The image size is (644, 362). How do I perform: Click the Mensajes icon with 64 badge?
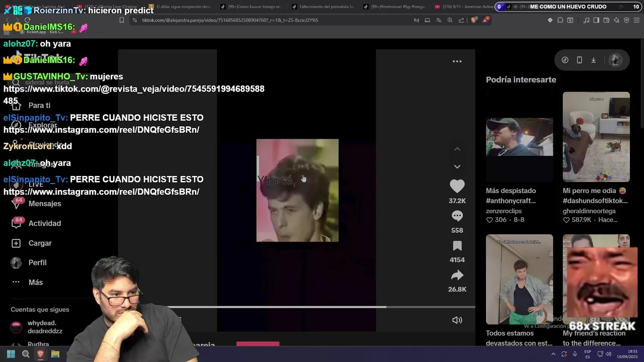pos(17,203)
